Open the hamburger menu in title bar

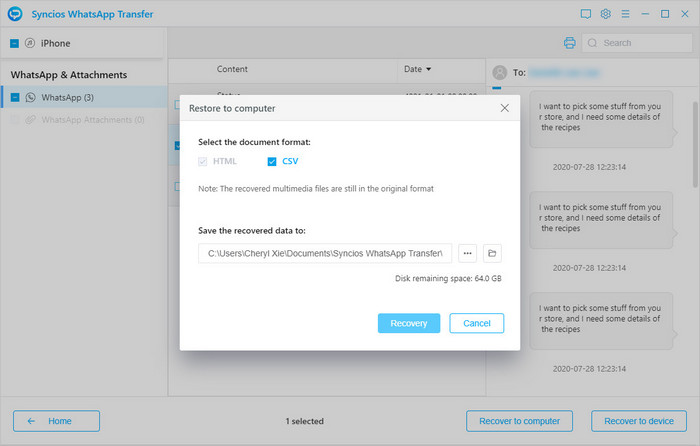point(625,14)
